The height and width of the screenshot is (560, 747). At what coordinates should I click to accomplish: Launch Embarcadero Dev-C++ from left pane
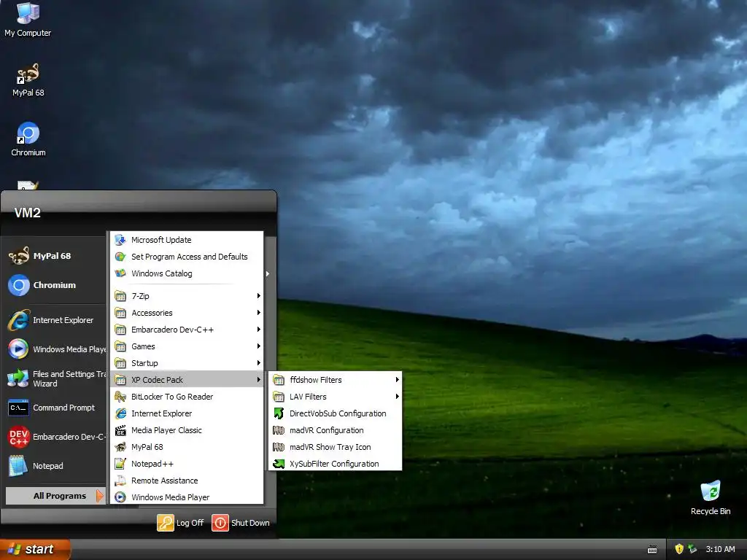pos(57,437)
